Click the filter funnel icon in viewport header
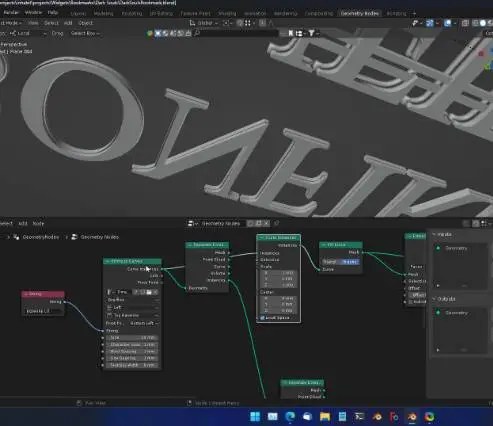The height and width of the screenshot is (426, 493). pos(311,33)
